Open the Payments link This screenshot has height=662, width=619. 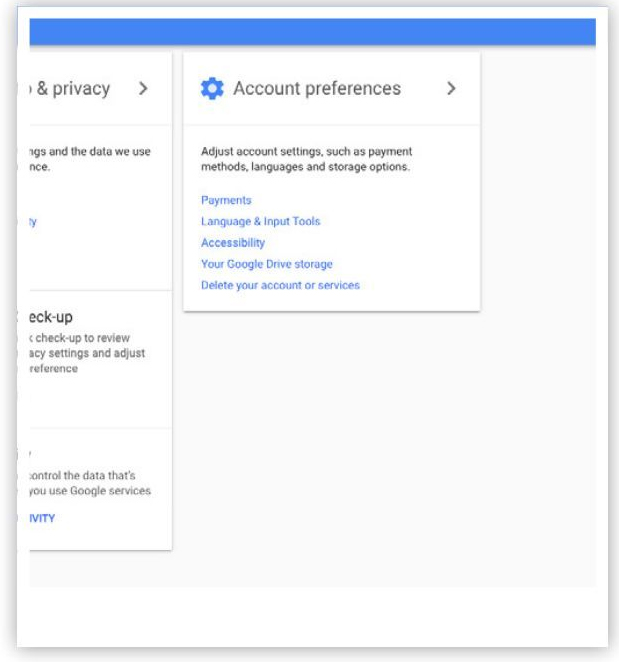pyautogui.click(x=226, y=200)
